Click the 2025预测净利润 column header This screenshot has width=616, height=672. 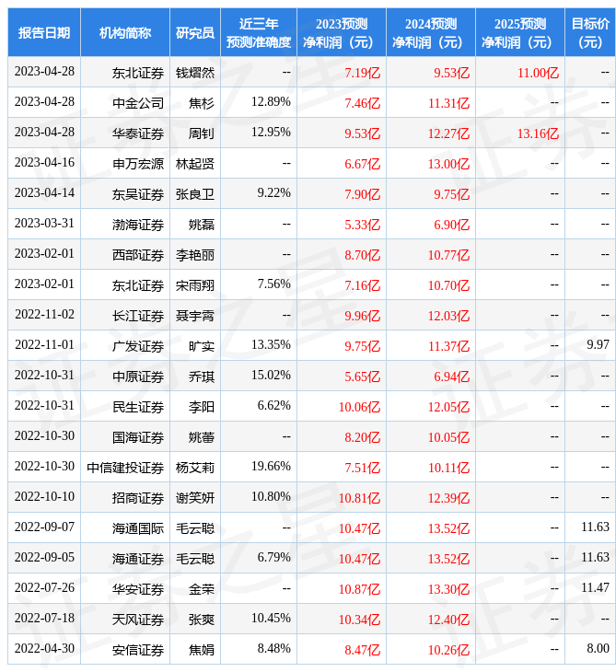520,33
